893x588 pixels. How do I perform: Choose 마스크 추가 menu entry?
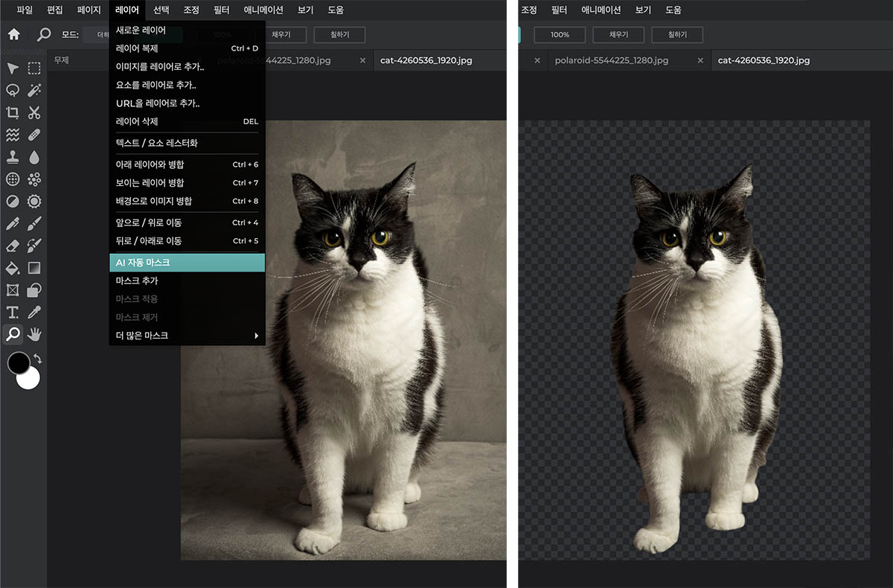[187, 281]
